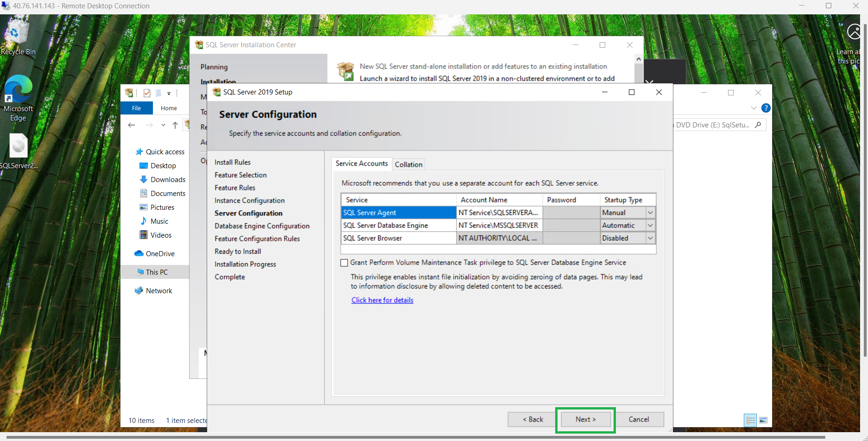868x441 pixels.
Task: Click Installation Center scrollbar up arrow
Action: pos(639,59)
